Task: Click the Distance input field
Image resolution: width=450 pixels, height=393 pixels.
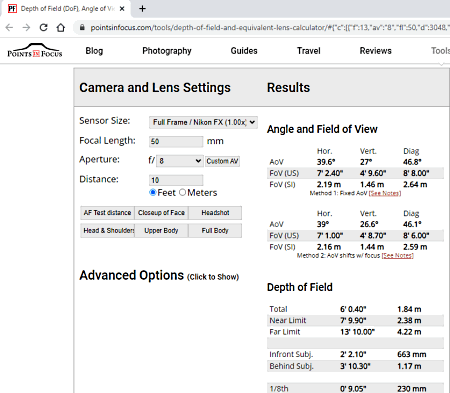Action: tap(176, 180)
